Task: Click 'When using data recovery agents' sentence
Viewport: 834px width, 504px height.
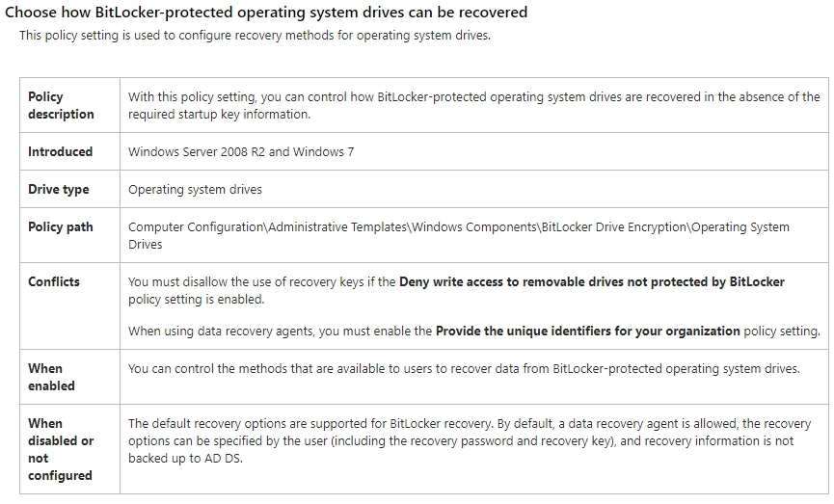Action: coord(474,331)
